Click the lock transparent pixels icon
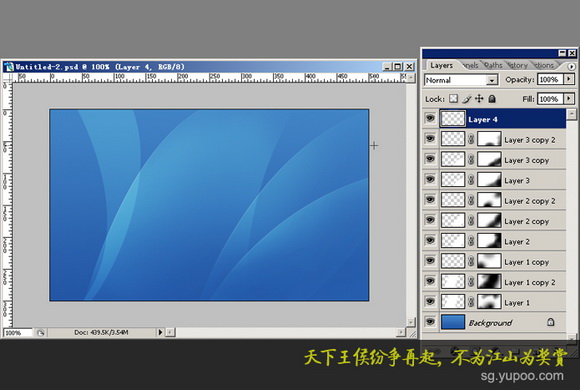The width and height of the screenshot is (580, 390). tap(453, 99)
